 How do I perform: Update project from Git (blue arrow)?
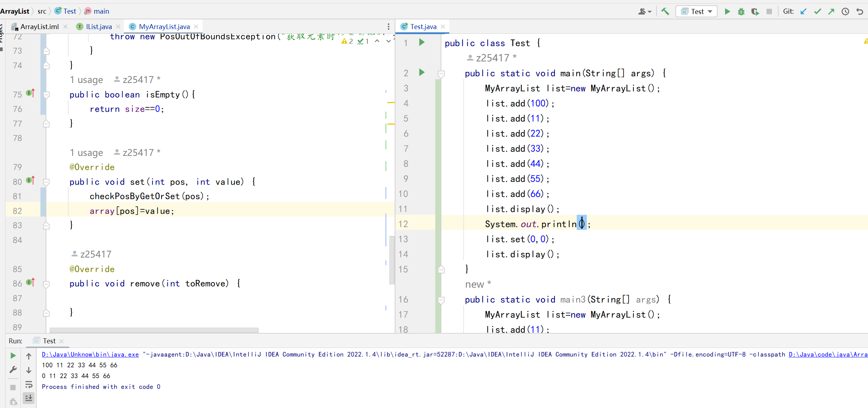pyautogui.click(x=803, y=11)
